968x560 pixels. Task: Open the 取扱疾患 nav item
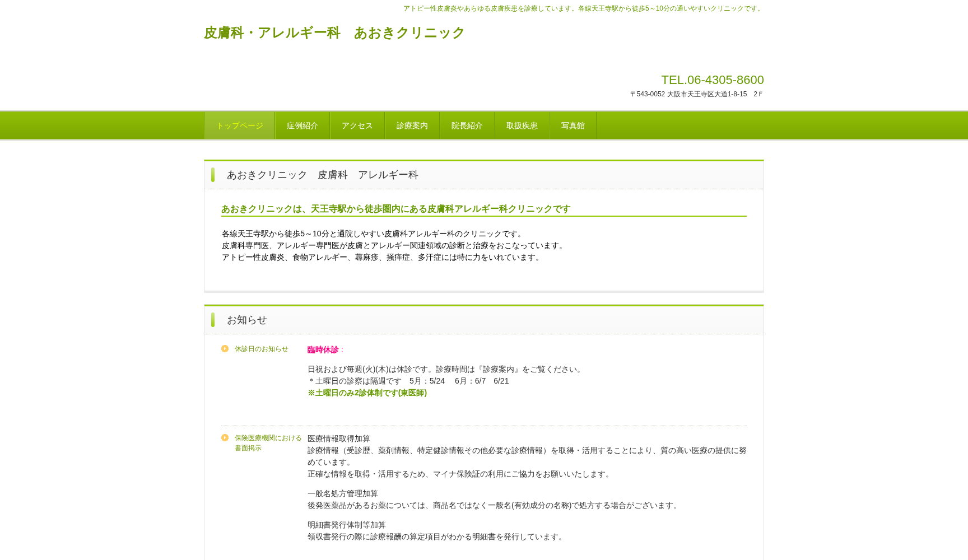(522, 125)
